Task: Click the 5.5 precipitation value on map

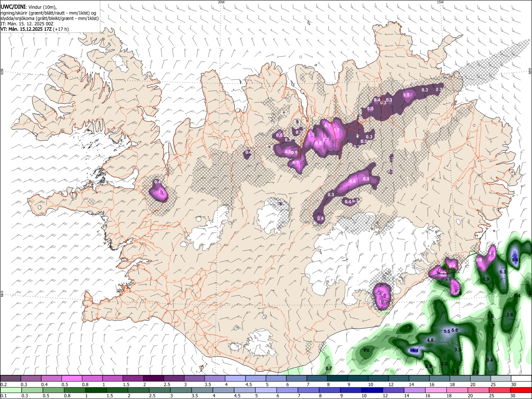Action: (x=447, y=331)
